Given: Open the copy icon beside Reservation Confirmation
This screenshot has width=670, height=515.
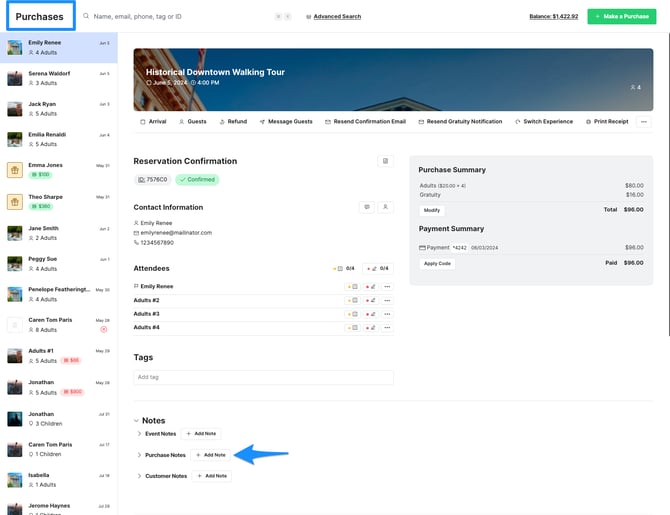Looking at the screenshot, I should point(385,161).
